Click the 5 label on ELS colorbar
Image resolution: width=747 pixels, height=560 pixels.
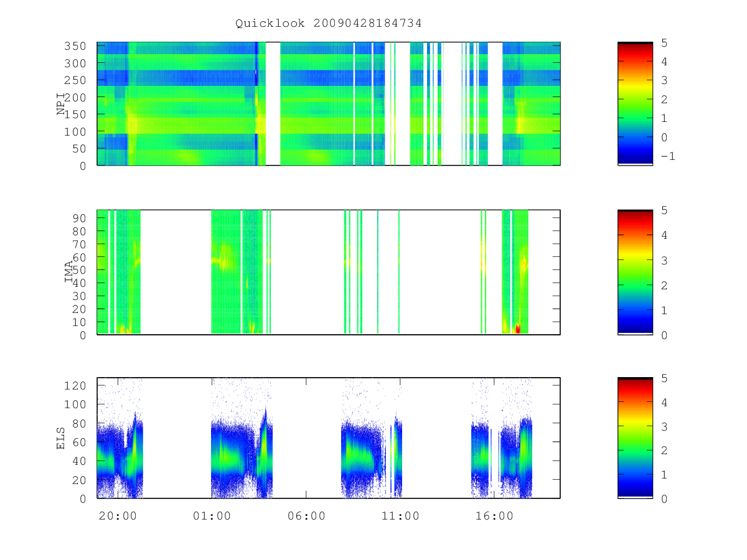click(x=664, y=378)
